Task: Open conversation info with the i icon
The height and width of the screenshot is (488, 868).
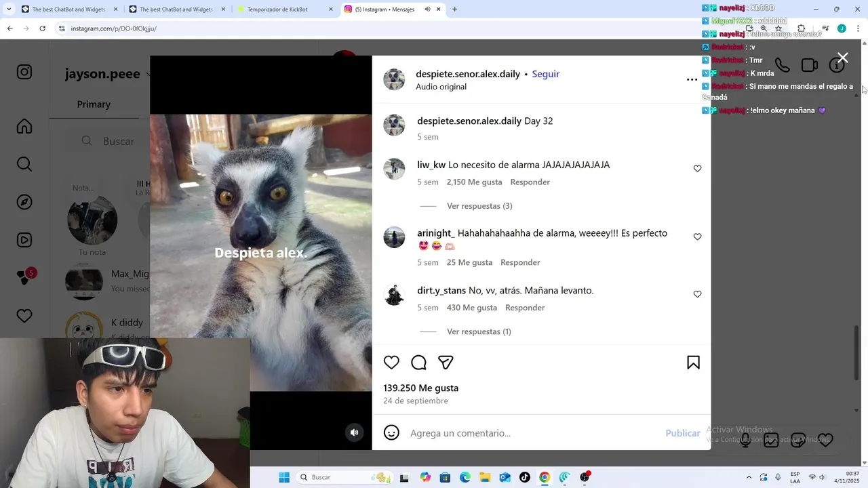Action: click(837, 65)
